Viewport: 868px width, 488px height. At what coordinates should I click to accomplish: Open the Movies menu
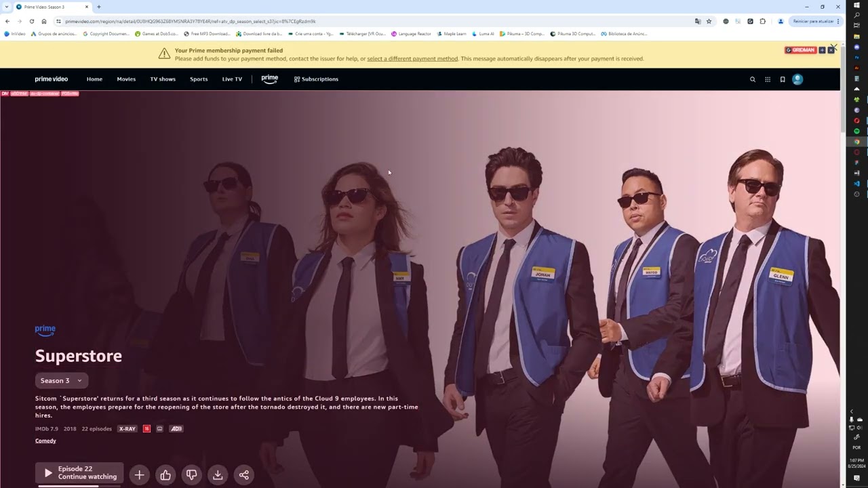[x=126, y=79]
